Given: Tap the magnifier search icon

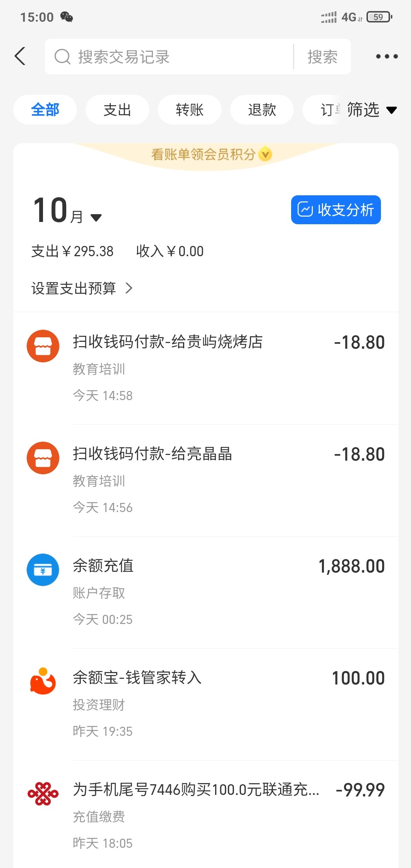Looking at the screenshot, I should 62,57.
